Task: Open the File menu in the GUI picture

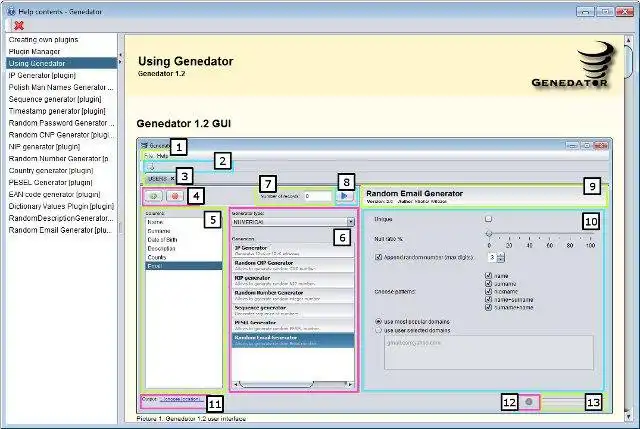Action: [x=148, y=156]
